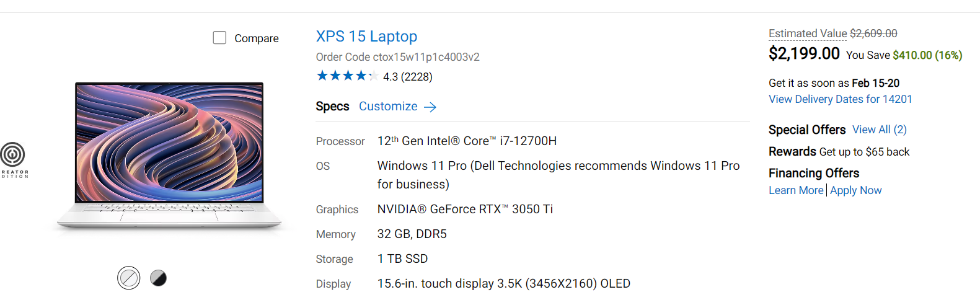Click the Estimated Value dotted-underline label

[x=807, y=33]
